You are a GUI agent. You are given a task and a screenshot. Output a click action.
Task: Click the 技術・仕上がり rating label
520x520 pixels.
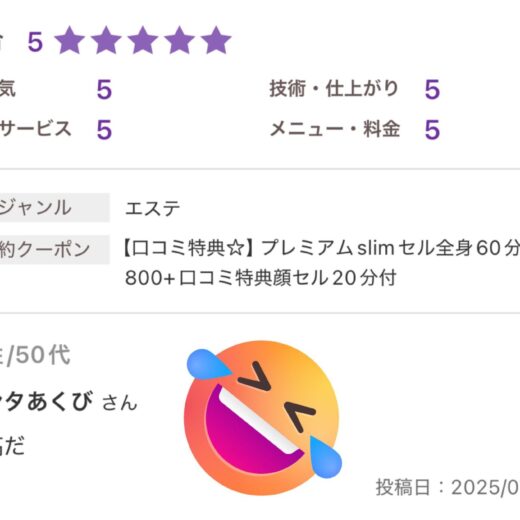[334, 89]
